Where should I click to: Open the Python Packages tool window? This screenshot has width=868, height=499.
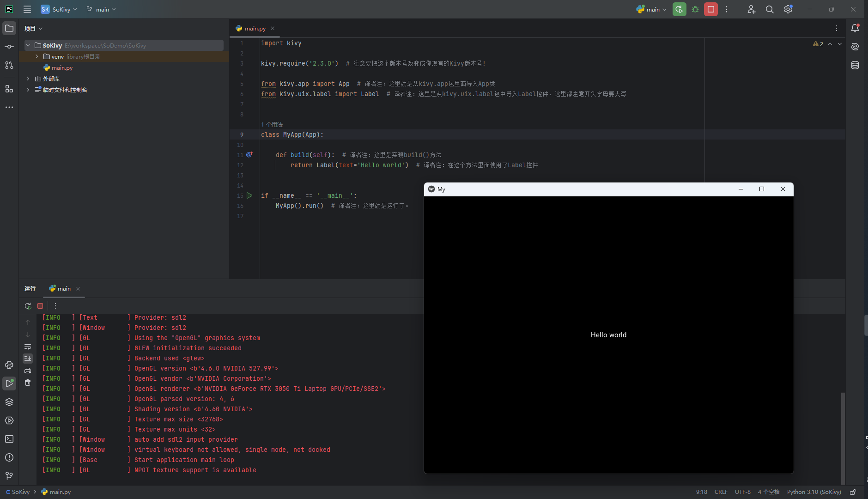pyautogui.click(x=9, y=402)
